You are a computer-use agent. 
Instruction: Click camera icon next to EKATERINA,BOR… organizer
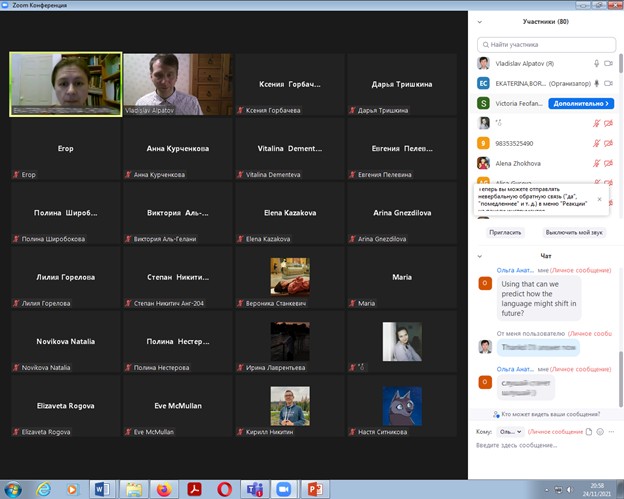pyautogui.click(x=609, y=83)
